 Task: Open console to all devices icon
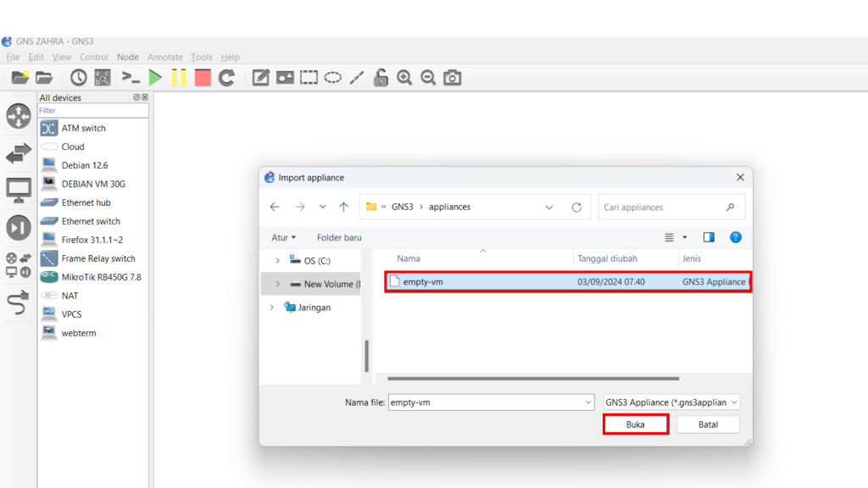tap(131, 78)
